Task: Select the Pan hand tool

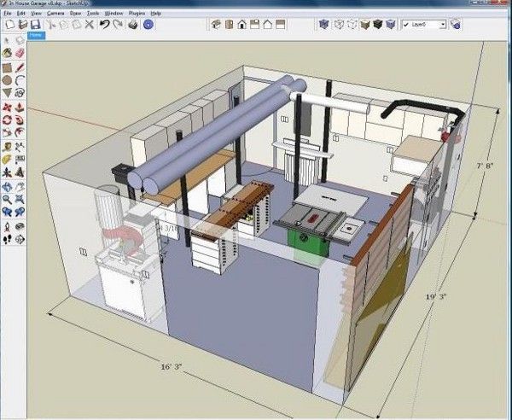Action: [x=20, y=187]
